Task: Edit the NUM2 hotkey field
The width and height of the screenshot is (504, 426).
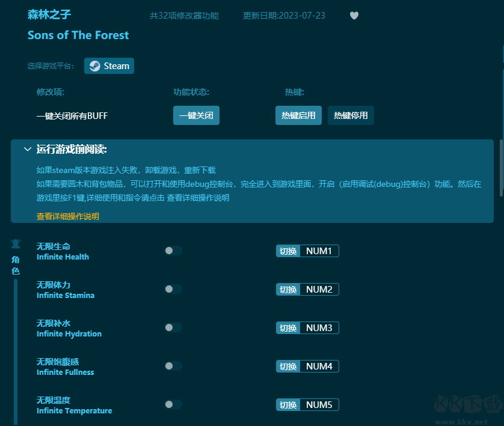Action: pyautogui.click(x=319, y=290)
